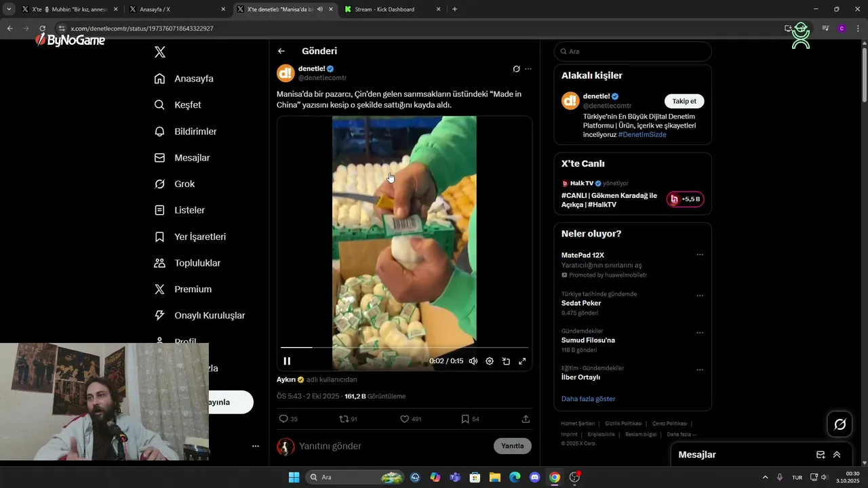Open Chrome profile avatar
The image size is (868, 488).
(842, 28)
